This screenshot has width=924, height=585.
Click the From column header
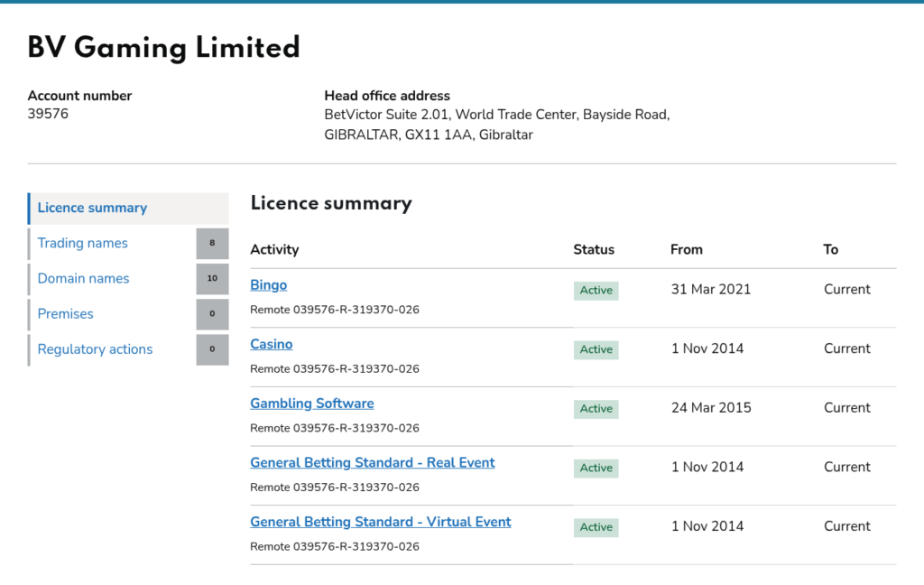coord(687,249)
